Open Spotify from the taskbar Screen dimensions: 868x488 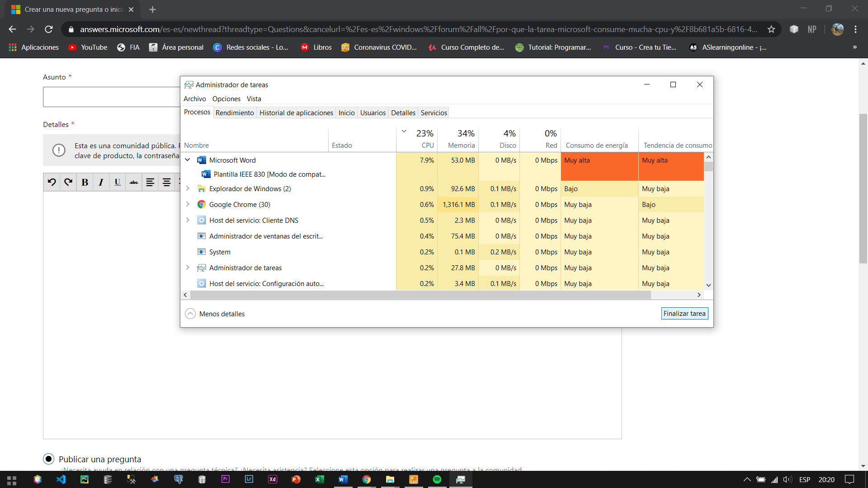(437, 479)
